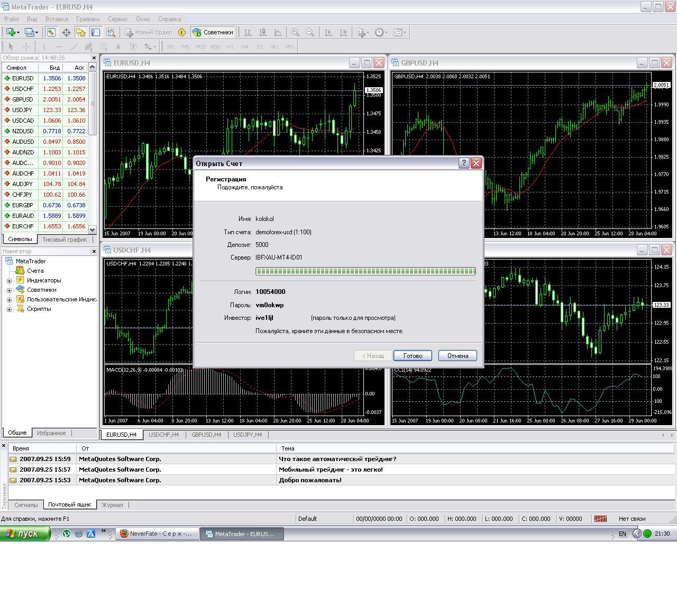Open the Вставка menu
The image size is (677, 616).
click(x=57, y=19)
